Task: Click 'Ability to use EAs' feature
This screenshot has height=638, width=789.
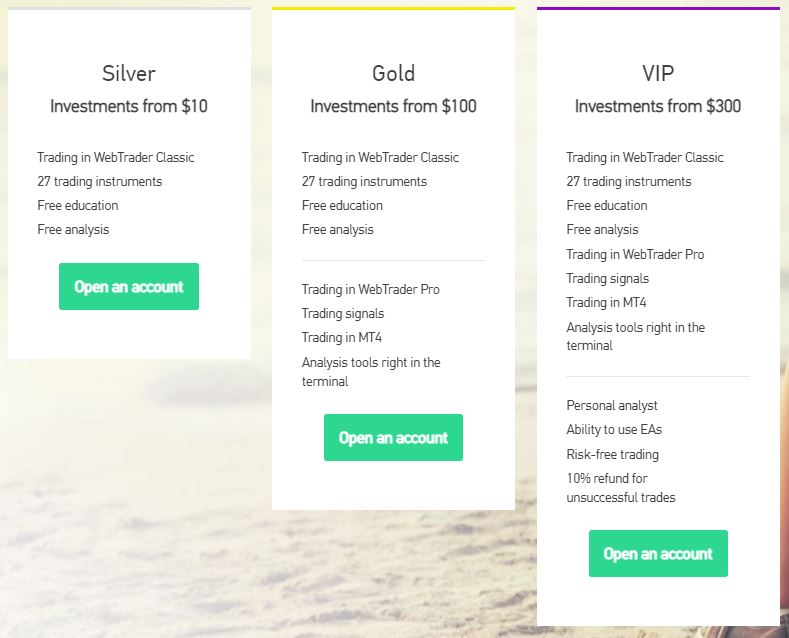Action: (x=614, y=430)
